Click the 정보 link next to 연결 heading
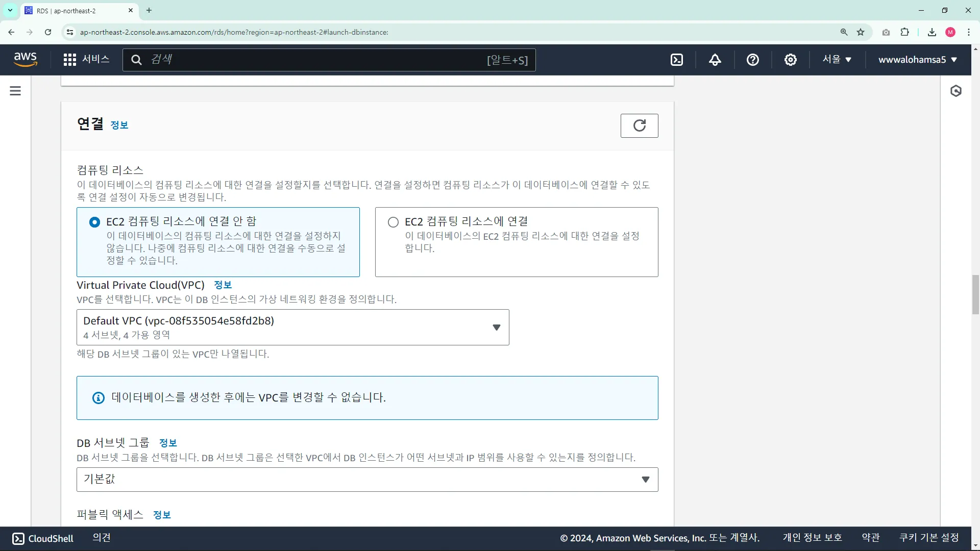 [x=119, y=125]
